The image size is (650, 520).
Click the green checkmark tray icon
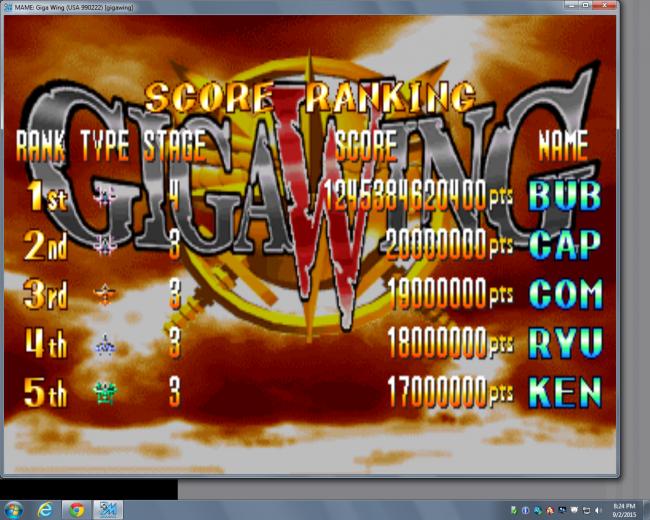pyautogui.click(x=514, y=510)
